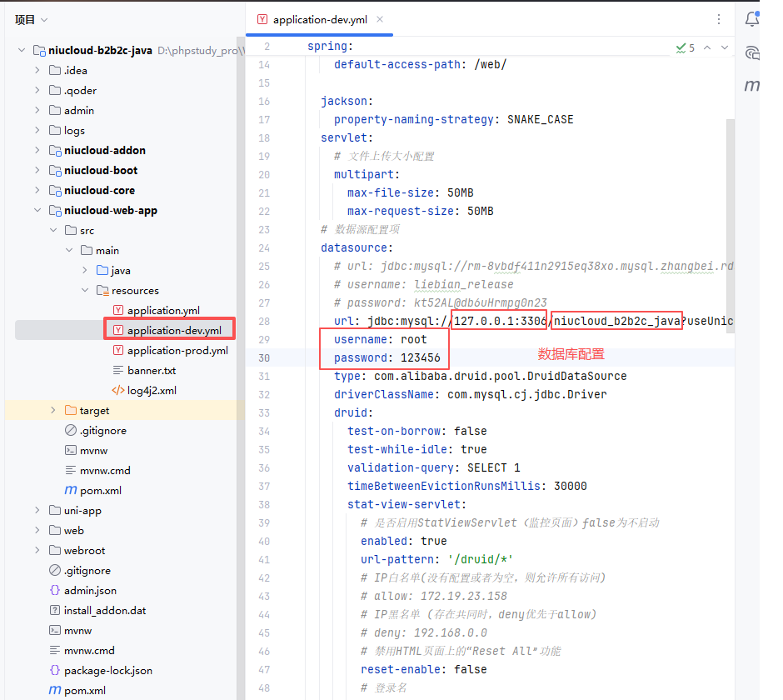
Task: Collapse the resources folder
Action: (x=85, y=290)
